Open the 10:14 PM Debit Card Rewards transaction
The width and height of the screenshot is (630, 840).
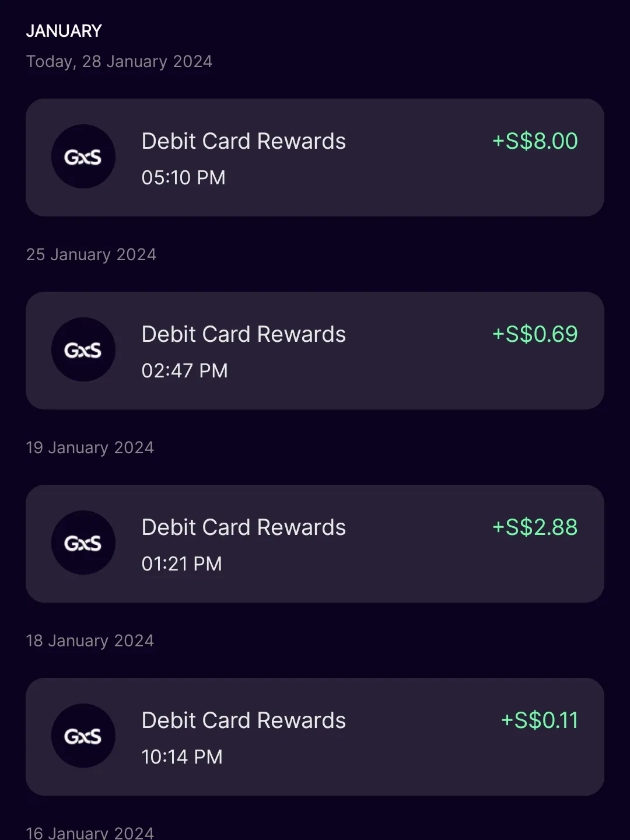point(315,737)
